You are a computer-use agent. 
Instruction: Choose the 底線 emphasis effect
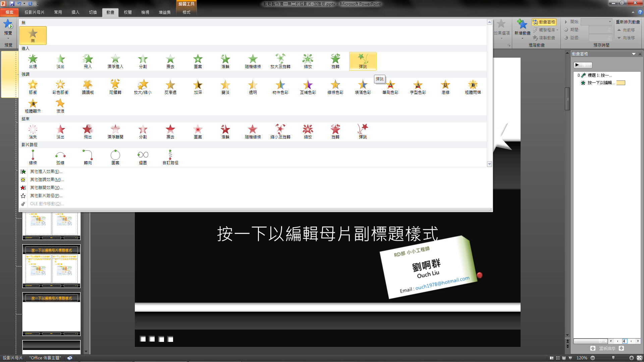click(445, 87)
